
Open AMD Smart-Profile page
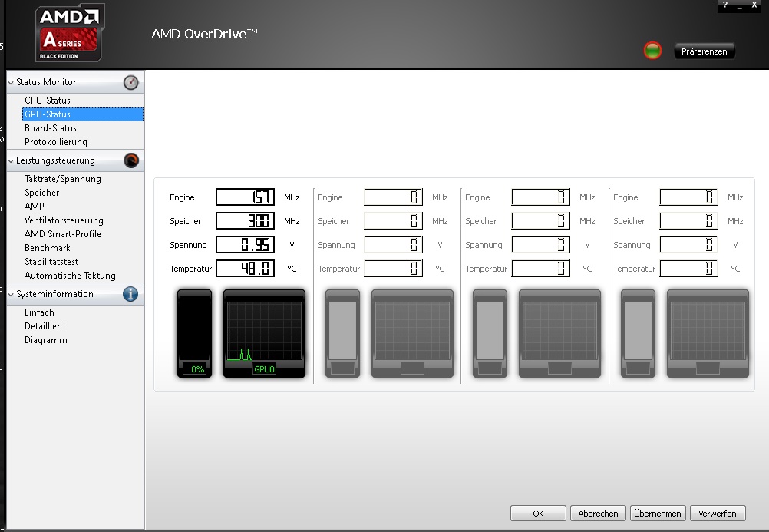(63, 234)
